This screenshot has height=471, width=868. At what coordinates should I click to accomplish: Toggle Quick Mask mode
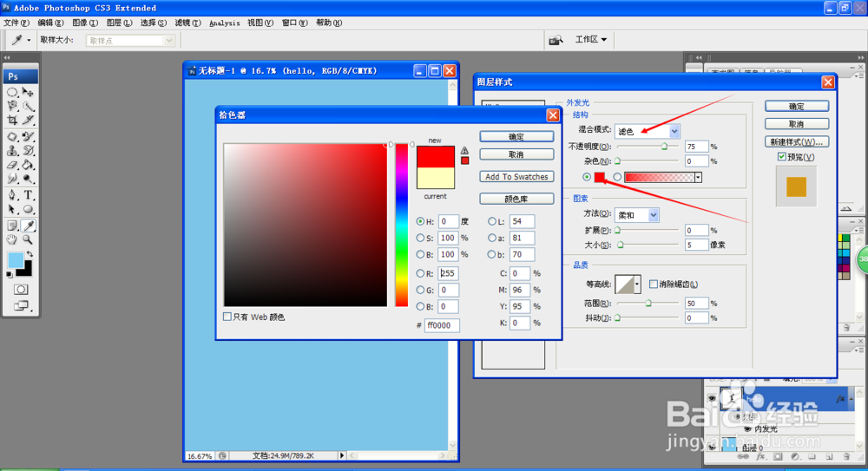[x=21, y=290]
